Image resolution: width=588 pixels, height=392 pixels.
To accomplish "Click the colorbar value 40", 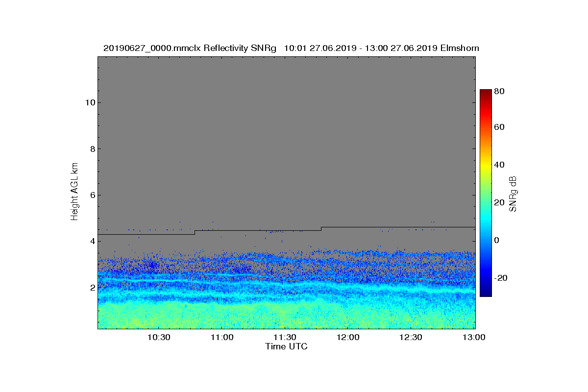I will coord(500,165).
